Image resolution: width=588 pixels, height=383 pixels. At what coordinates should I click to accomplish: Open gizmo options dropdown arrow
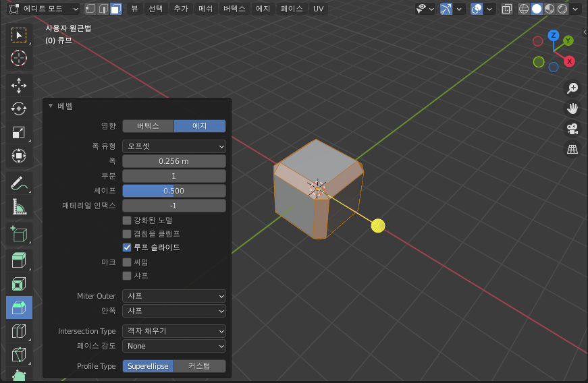[459, 9]
